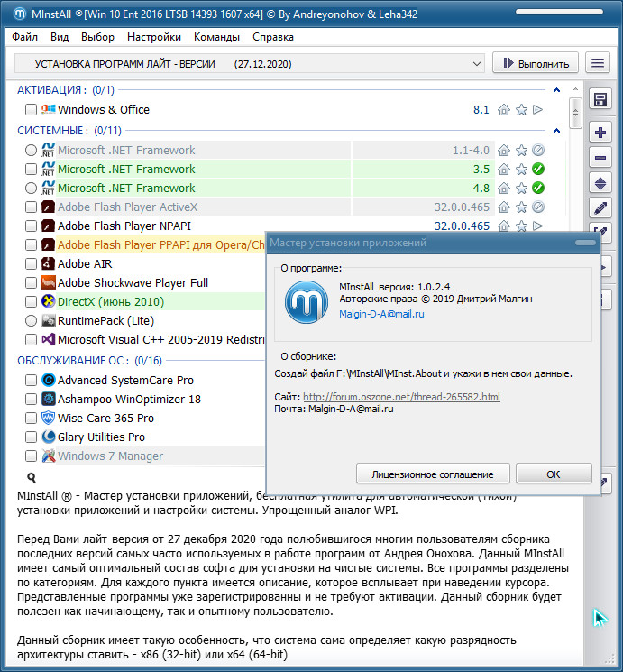Select the RuntimePack (Lite) radio button
This screenshot has width=623, height=672.
31,320
